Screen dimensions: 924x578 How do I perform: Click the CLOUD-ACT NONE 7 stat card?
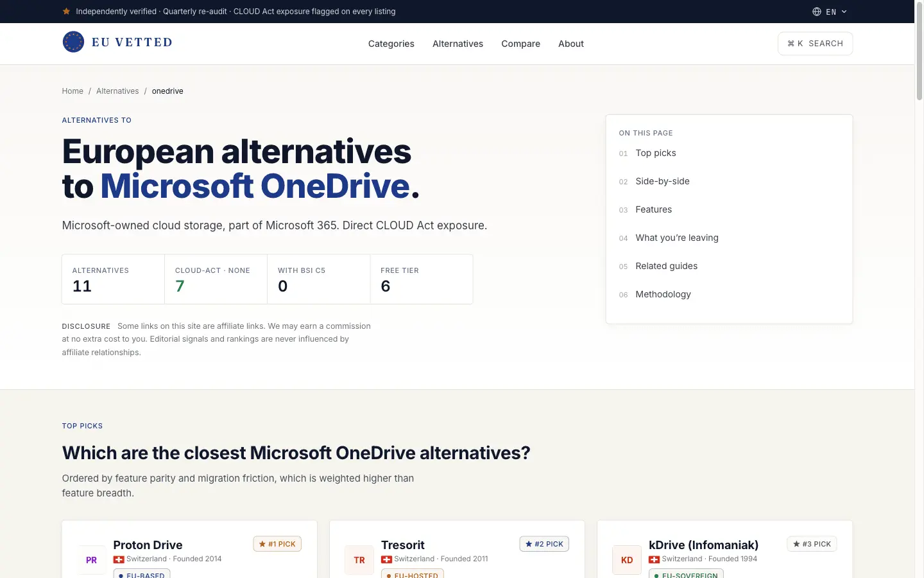[216, 279]
